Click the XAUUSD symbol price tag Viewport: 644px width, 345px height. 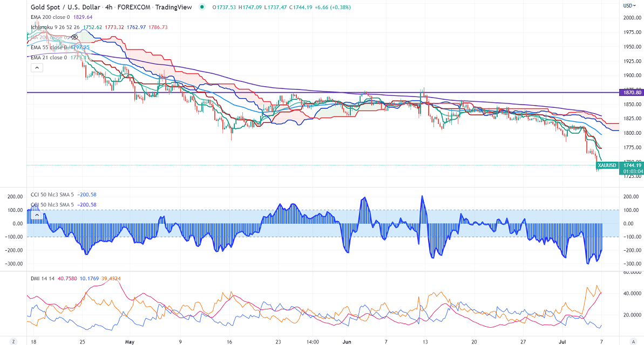(607, 165)
